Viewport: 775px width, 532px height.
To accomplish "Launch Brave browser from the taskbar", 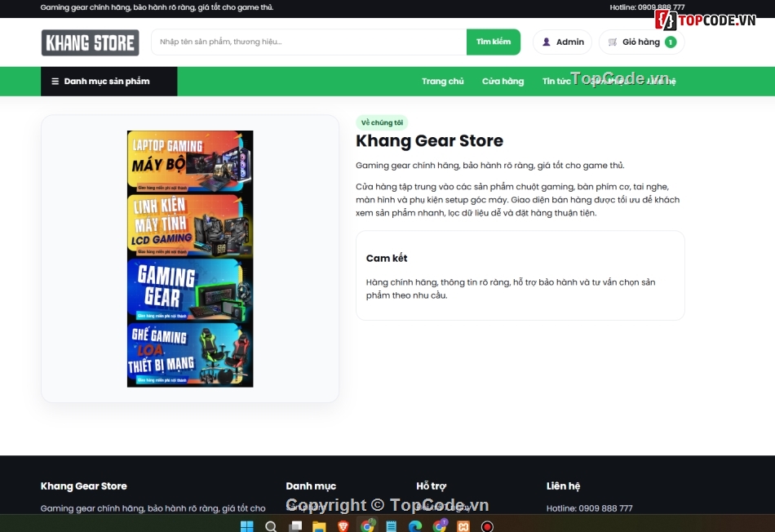I will [343, 526].
